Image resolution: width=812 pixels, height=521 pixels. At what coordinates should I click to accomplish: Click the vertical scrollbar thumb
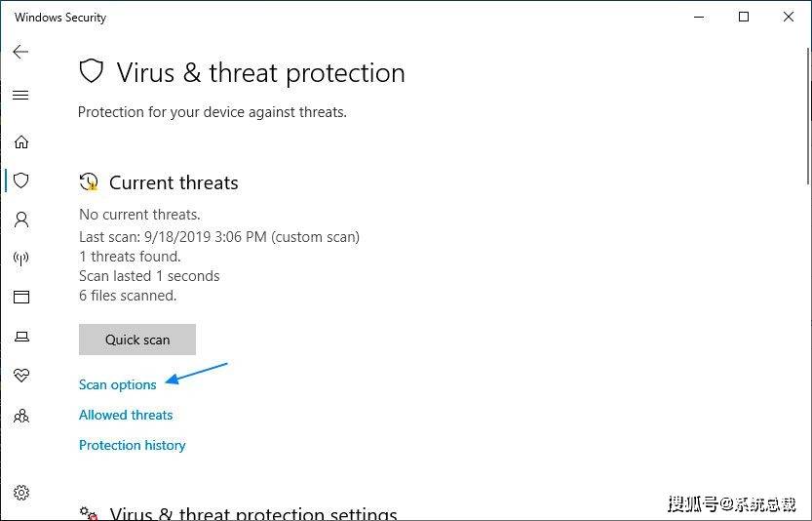point(808,115)
